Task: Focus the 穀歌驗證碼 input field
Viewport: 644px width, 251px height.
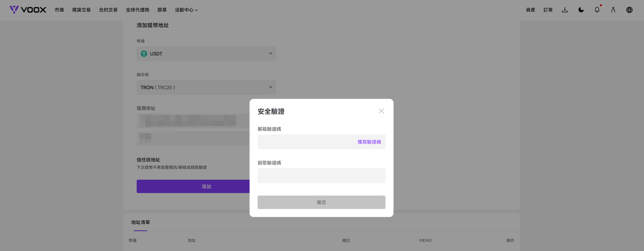Action: 321,176
